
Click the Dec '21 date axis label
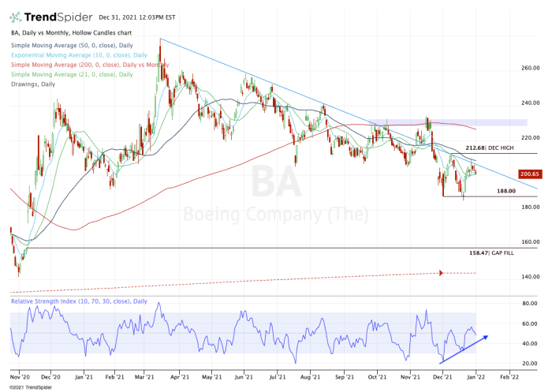442,377
